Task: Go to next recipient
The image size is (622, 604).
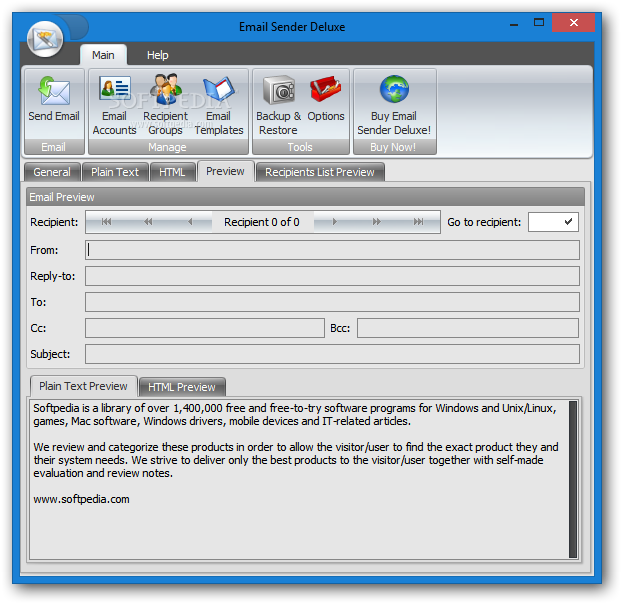Action: point(335,222)
